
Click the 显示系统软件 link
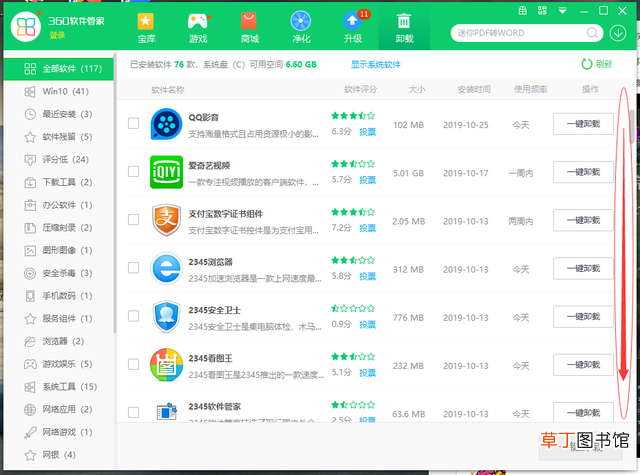376,64
